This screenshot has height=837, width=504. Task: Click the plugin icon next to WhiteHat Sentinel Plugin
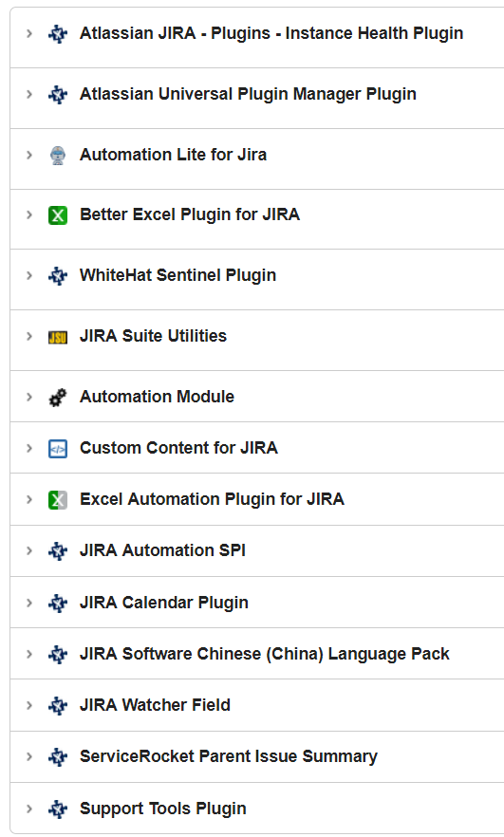[x=58, y=276]
